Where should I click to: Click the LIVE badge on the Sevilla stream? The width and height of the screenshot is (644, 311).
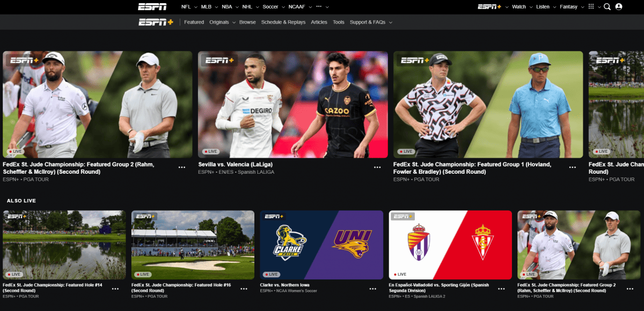(x=211, y=151)
